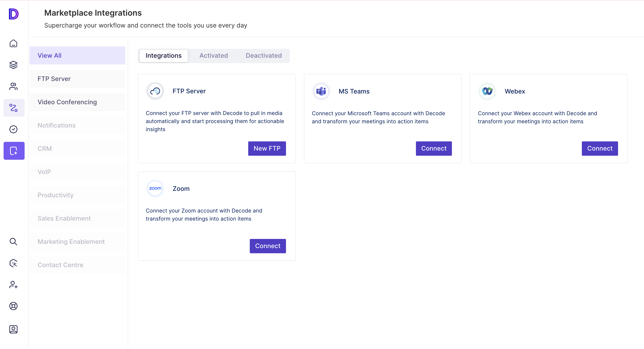The image size is (644, 349).
Task: Click the search magnifier sidebar icon
Action: [13, 242]
